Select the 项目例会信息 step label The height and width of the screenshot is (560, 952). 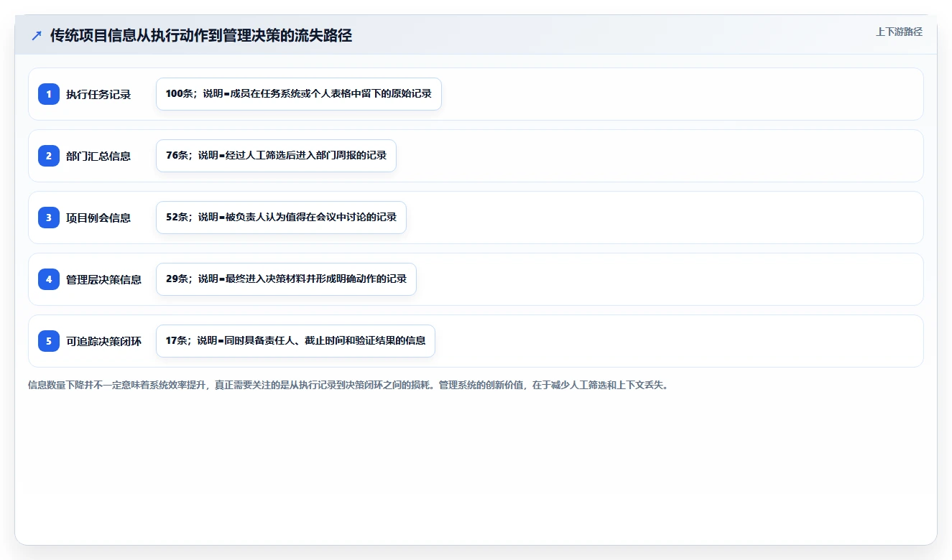tap(98, 218)
